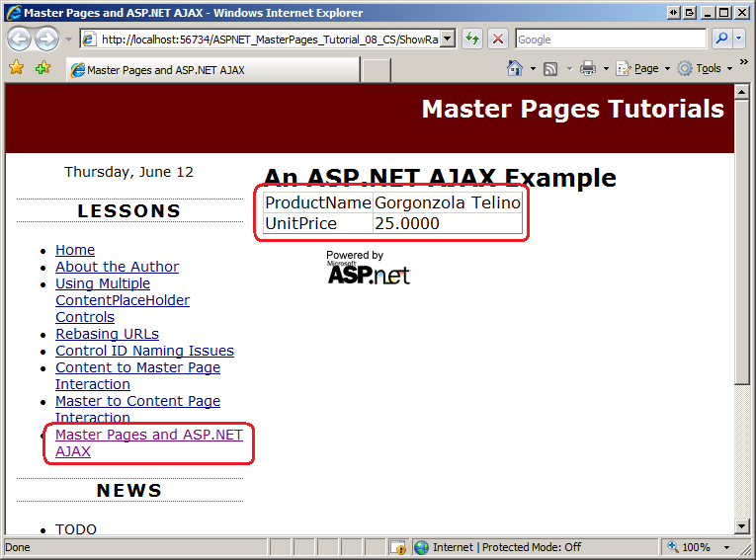Open Content to Master Page Interaction link
This screenshot has height=560, width=756.
click(138, 376)
